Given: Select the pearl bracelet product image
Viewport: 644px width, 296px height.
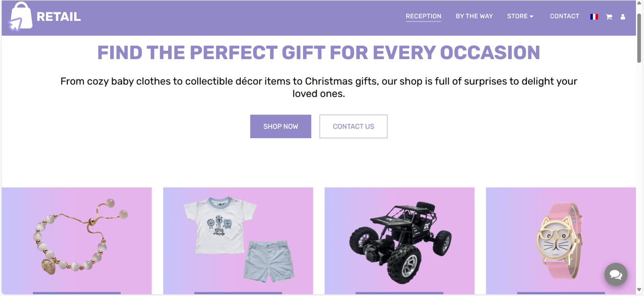Looking at the screenshot, I should (77, 241).
